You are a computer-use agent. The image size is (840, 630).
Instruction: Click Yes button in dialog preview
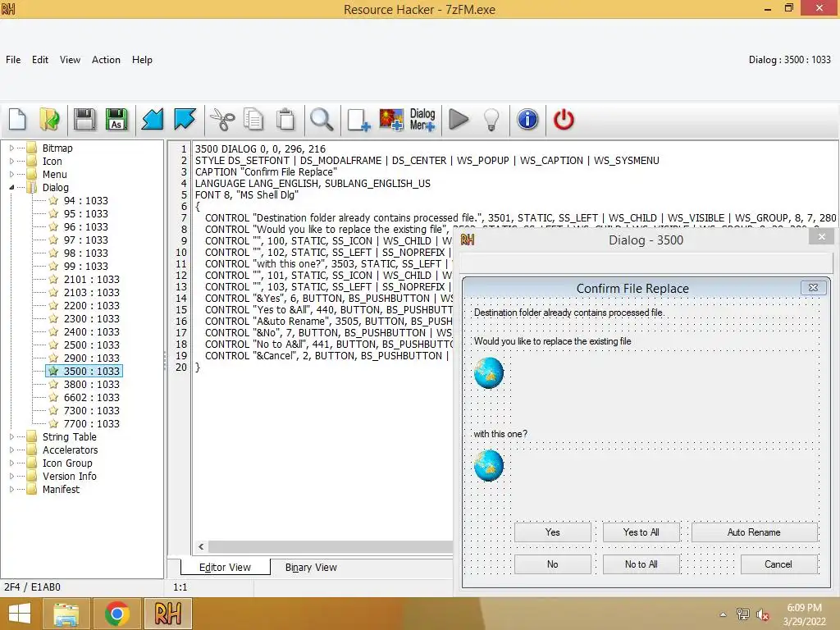click(552, 532)
